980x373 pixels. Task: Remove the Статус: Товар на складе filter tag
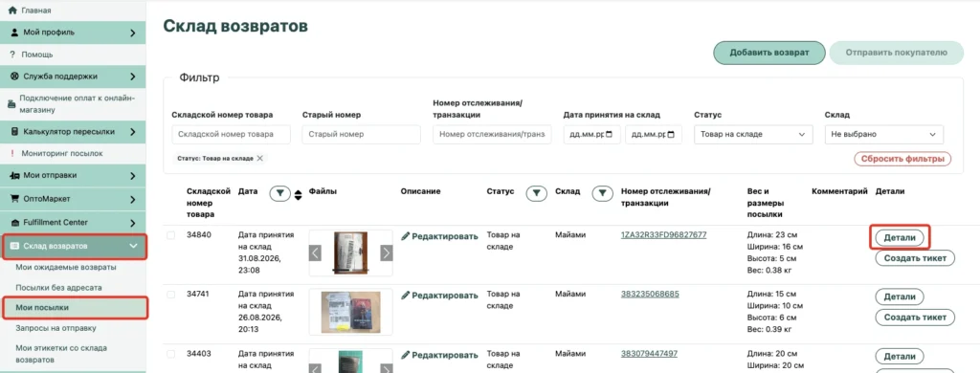coord(260,159)
